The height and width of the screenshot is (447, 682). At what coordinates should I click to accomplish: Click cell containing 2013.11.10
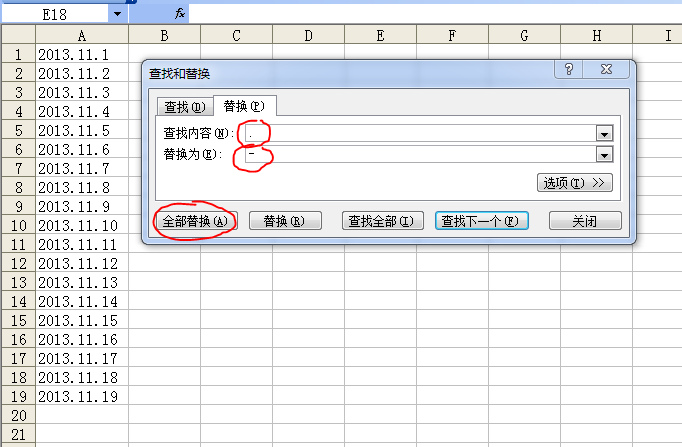coord(82,225)
